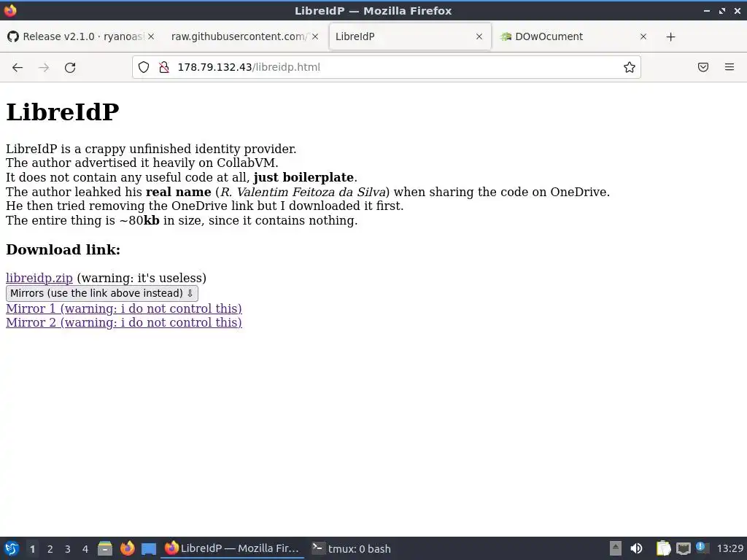Click the insecure connection padlock icon
The image size is (747, 560).
tap(164, 67)
